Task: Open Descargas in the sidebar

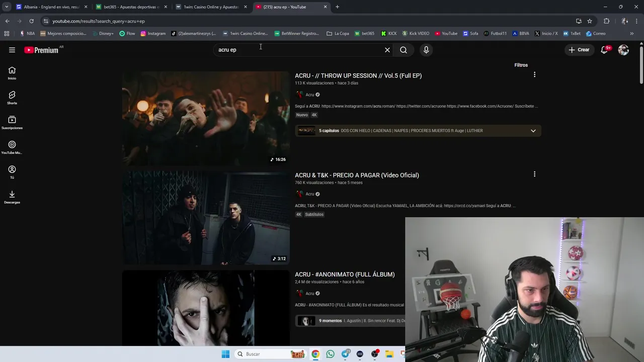Action: click(12, 197)
